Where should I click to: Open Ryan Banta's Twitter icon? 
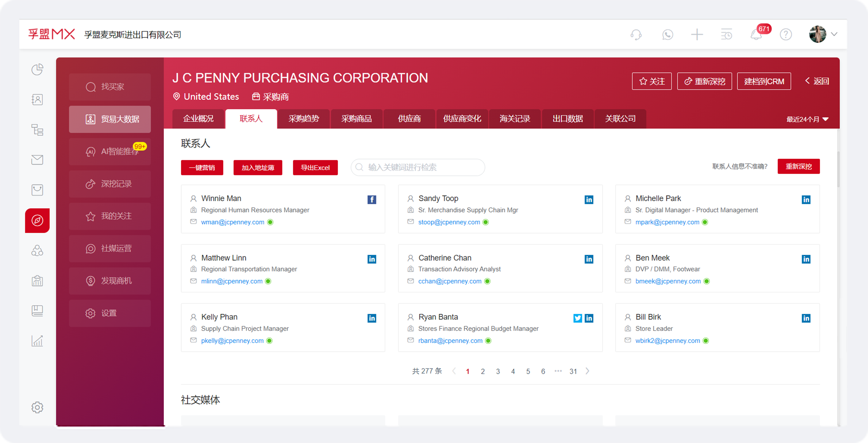pyautogui.click(x=577, y=318)
